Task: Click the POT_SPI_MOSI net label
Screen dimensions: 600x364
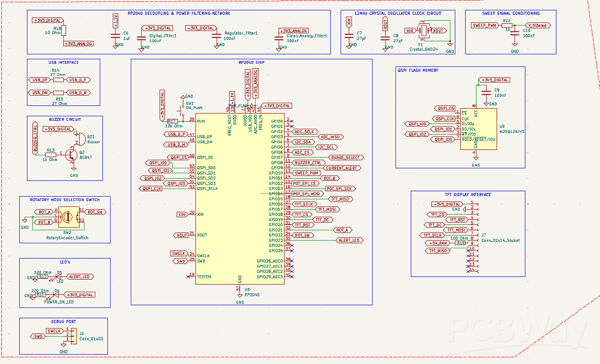Action: tap(307, 194)
